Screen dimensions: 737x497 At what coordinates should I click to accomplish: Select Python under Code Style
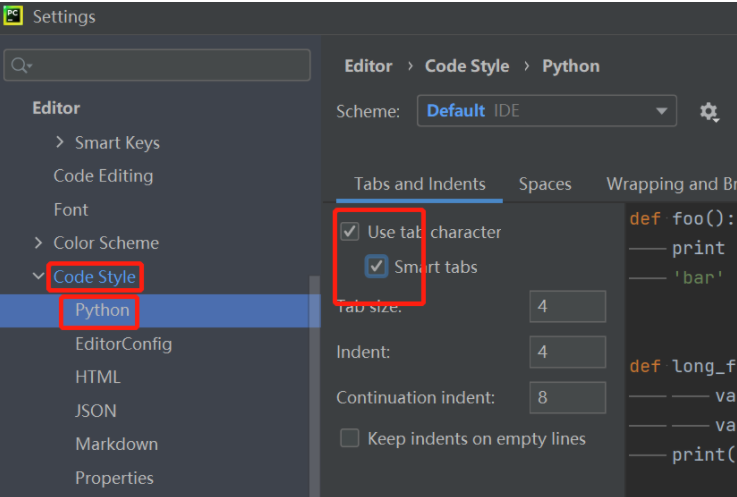pos(102,310)
